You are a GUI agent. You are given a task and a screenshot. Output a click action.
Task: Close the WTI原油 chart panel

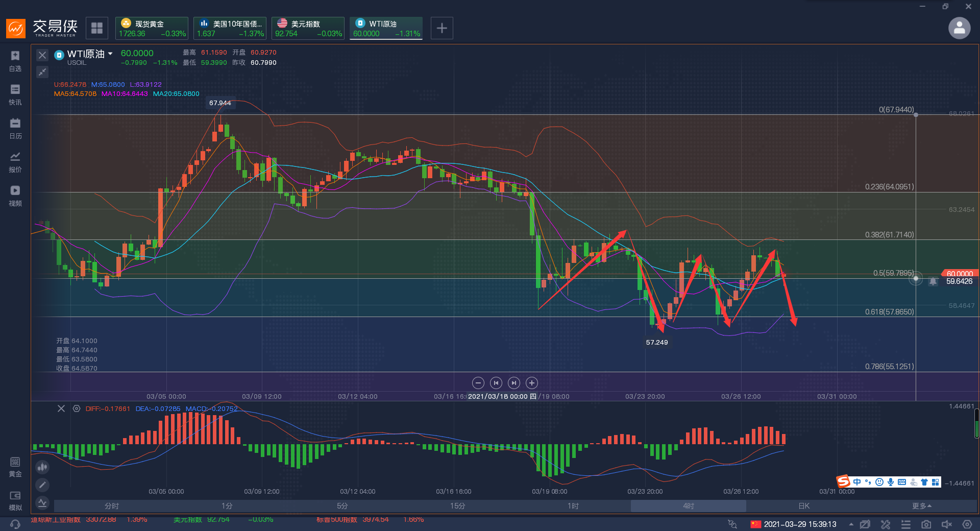click(x=42, y=55)
